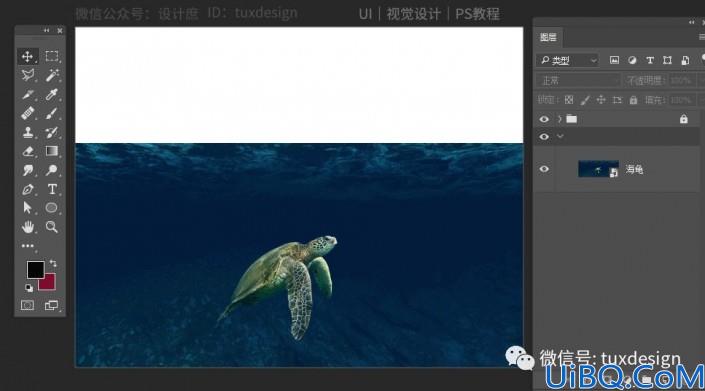This screenshot has height=391, width=705.
Task: Select the 海龟 layer thumbnail
Action: (598, 169)
